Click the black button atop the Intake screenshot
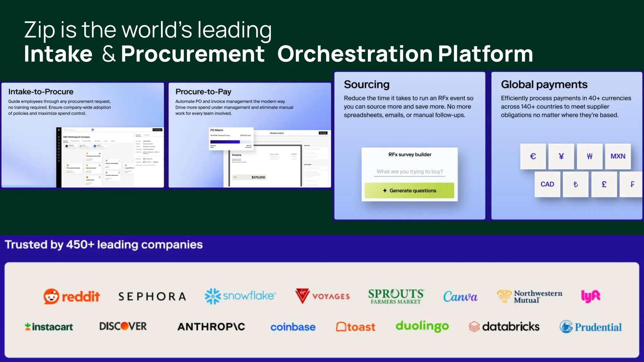The width and height of the screenshot is (644, 362). (157, 130)
